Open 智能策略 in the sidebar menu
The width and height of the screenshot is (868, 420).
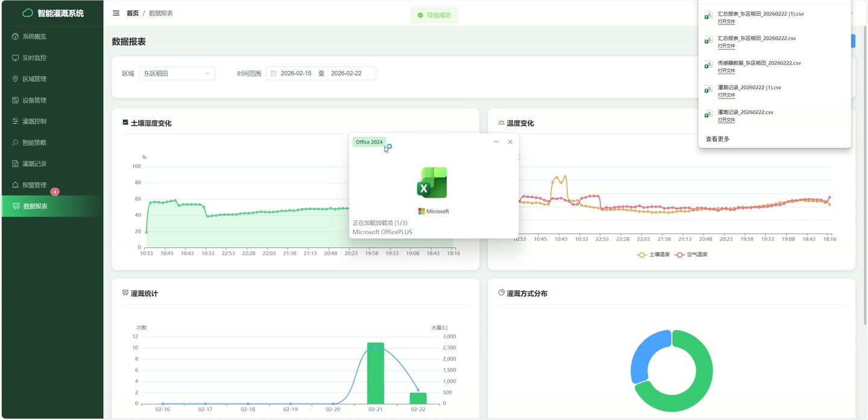point(52,142)
